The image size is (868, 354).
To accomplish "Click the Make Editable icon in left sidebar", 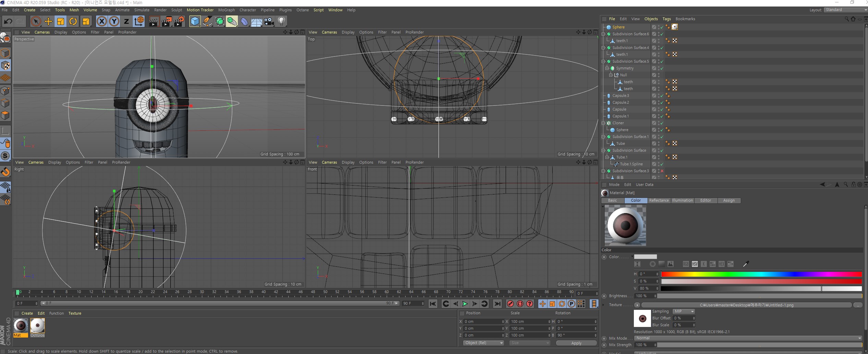I will (5, 38).
